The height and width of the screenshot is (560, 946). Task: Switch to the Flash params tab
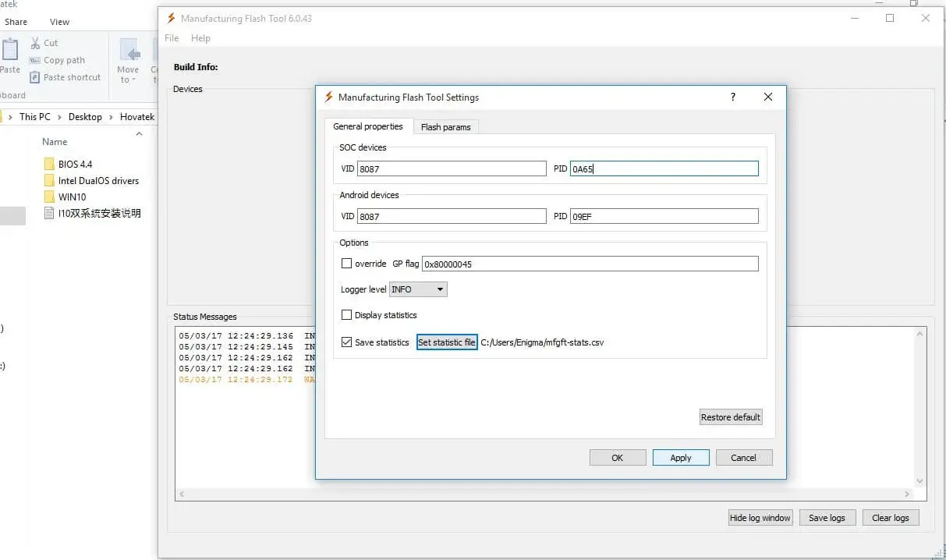446,126
